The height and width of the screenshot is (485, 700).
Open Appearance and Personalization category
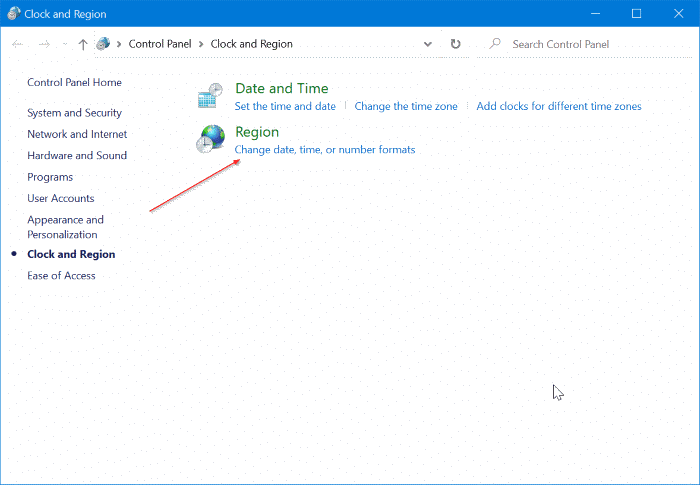pos(66,227)
